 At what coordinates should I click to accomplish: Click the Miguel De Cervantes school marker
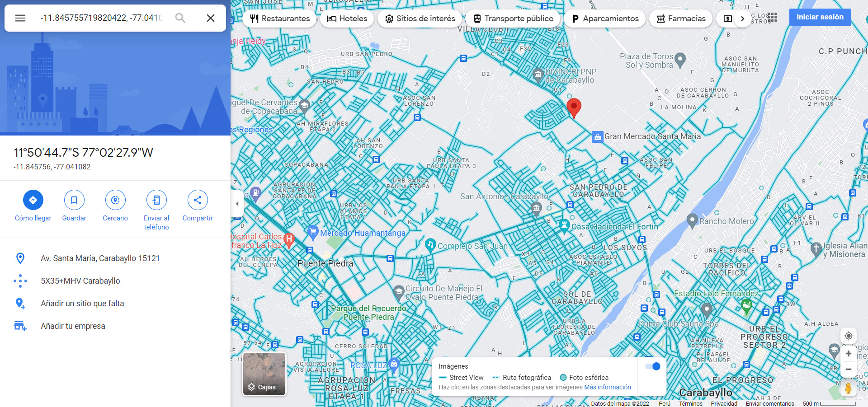click(x=304, y=106)
